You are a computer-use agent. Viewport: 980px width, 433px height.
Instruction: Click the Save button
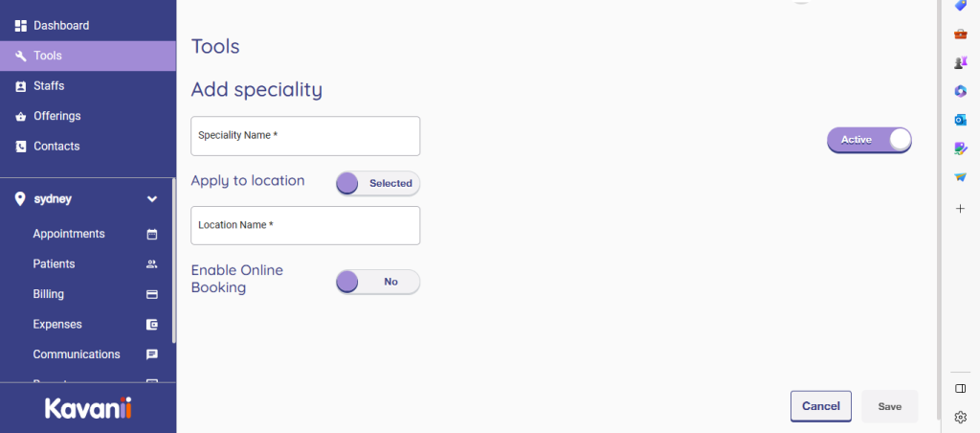[x=889, y=406]
